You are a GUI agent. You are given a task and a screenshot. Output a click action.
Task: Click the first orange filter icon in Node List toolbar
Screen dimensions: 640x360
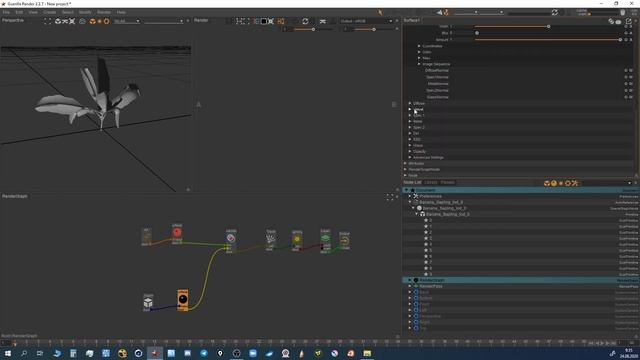click(547, 183)
